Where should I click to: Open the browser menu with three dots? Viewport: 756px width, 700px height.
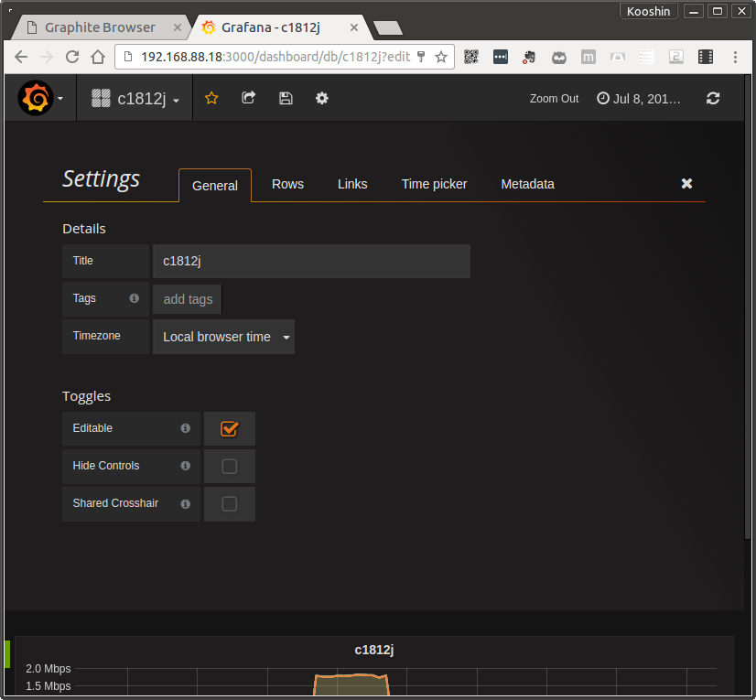(735, 57)
